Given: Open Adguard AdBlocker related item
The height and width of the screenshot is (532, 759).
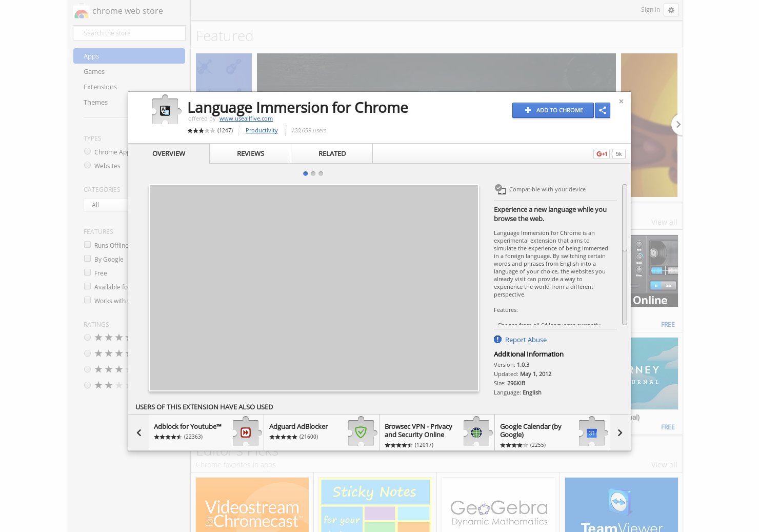Looking at the screenshot, I should point(322,432).
